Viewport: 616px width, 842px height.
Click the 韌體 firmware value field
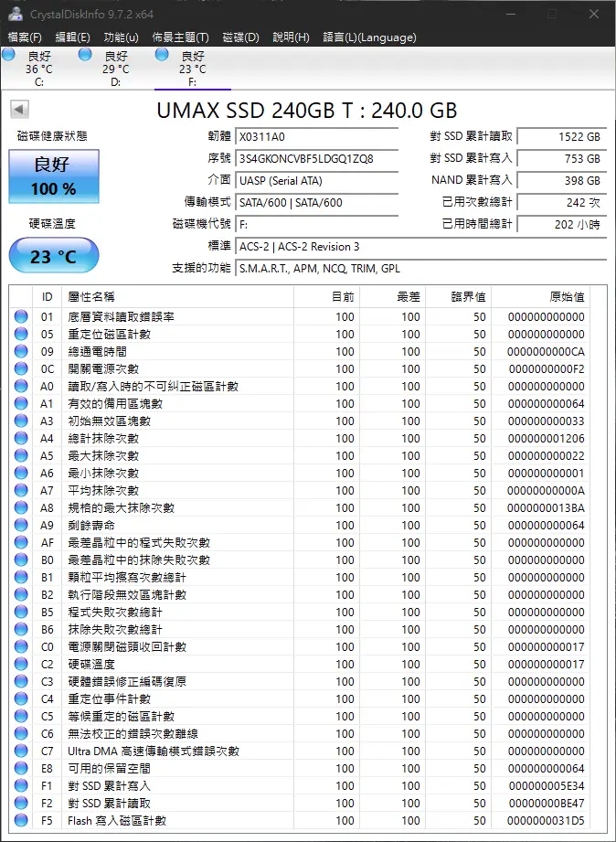click(x=317, y=136)
